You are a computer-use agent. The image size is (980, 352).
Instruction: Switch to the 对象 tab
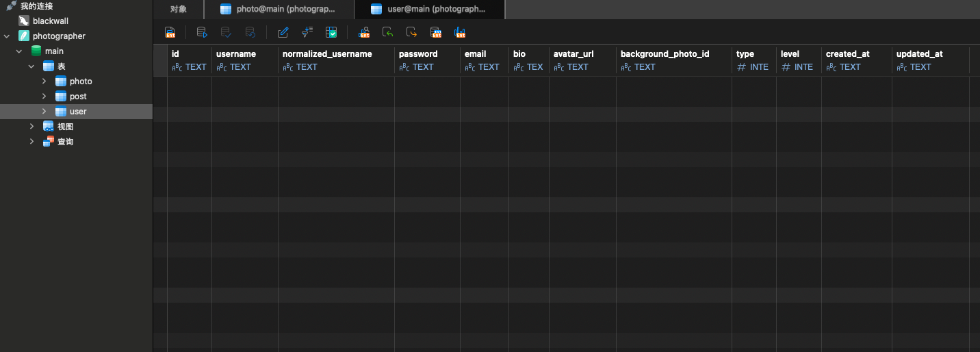pyautogui.click(x=179, y=10)
